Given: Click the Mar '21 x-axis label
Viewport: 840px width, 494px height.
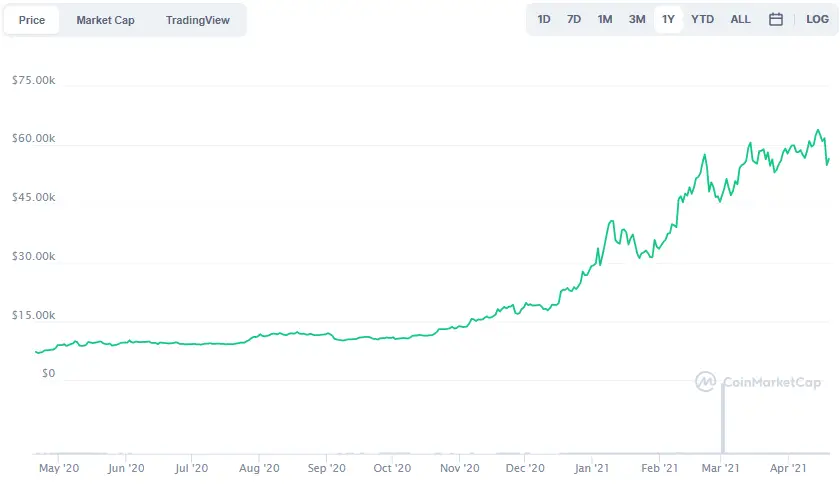Looking at the screenshot, I should (x=721, y=468).
